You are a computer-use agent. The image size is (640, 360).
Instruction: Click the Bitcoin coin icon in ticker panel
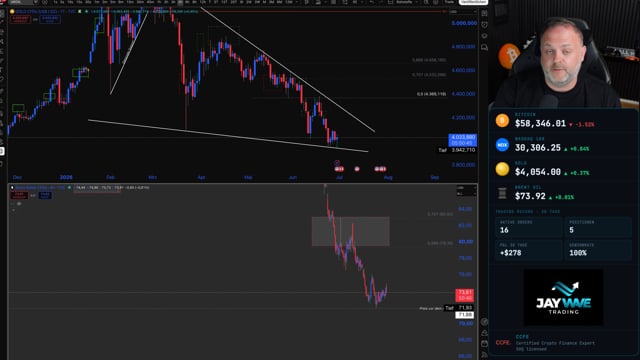pos(502,120)
